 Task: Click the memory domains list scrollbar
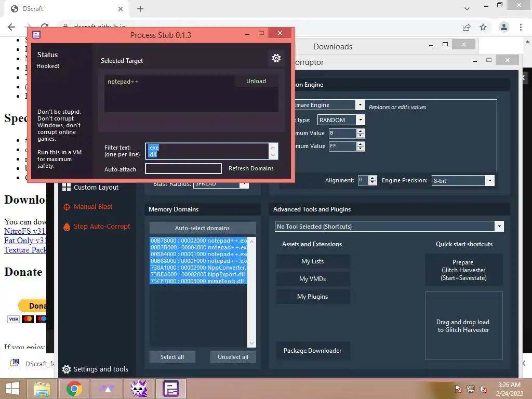[251, 292]
